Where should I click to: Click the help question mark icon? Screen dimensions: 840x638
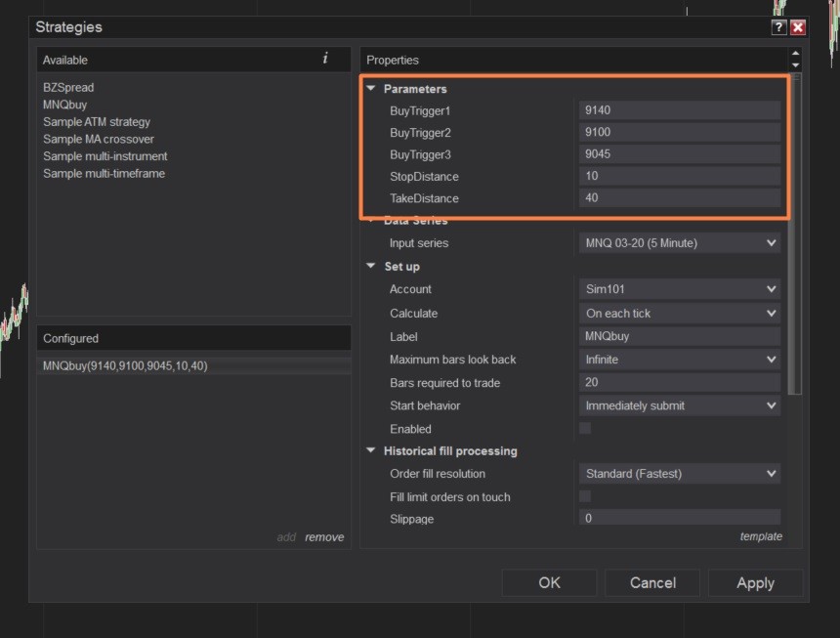(x=778, y=27)
